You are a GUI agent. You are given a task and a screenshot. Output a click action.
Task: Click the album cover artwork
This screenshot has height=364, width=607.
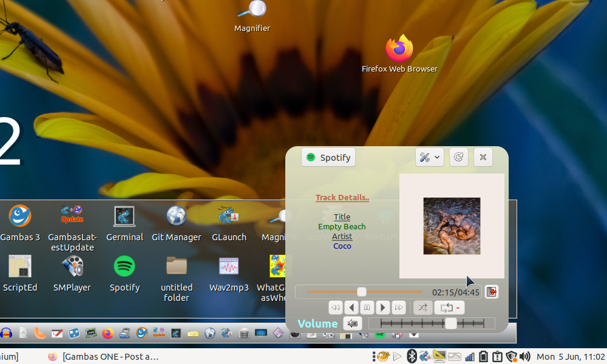tap(452, 226)
